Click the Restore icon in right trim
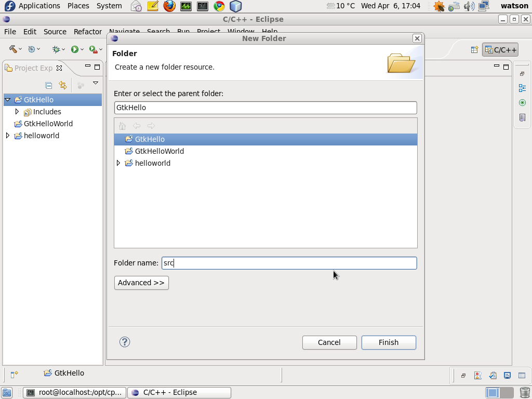Screen dimensions: 532x399 coord(522,74)
